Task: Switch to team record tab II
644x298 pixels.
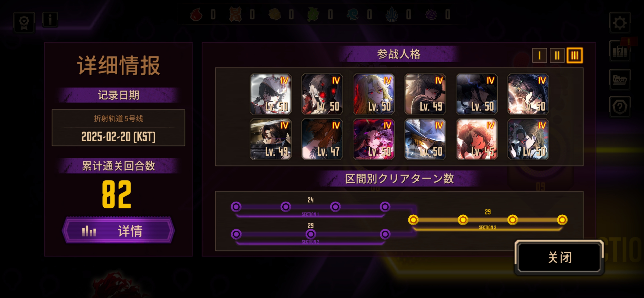Action: (557, 55)
